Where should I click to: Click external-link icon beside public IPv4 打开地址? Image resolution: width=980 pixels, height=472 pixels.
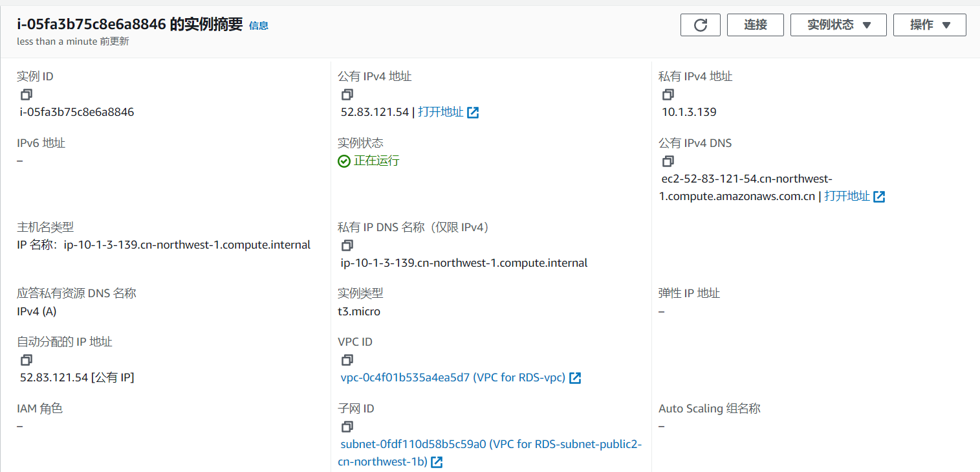click(473, 113)
